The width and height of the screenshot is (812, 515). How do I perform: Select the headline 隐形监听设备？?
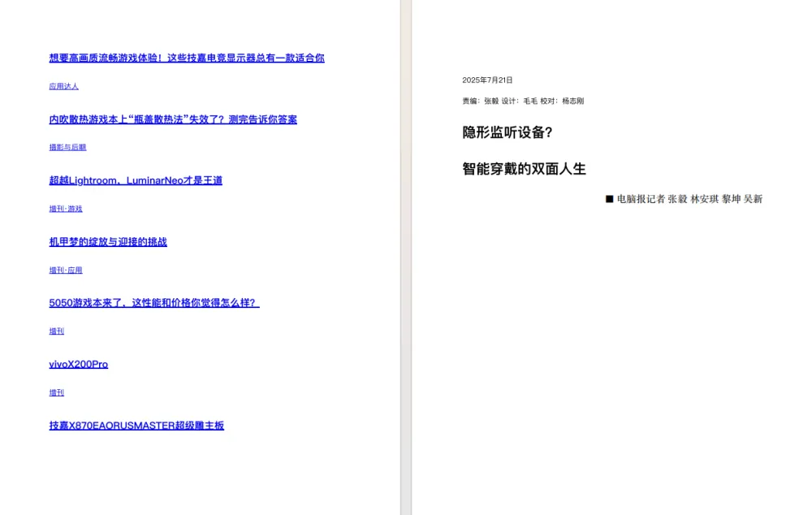pyautogui.click(x=506, y=132)
